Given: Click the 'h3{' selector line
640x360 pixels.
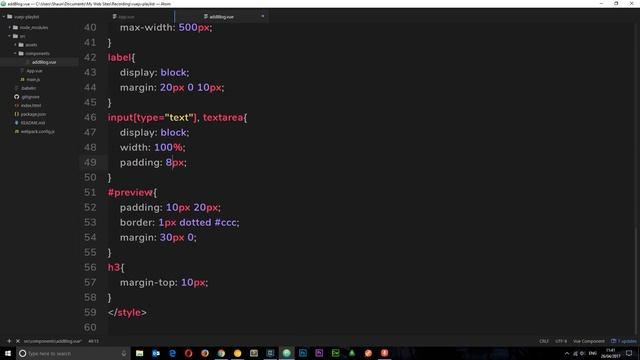Looking at the screenshot, I should click(116, 267).
